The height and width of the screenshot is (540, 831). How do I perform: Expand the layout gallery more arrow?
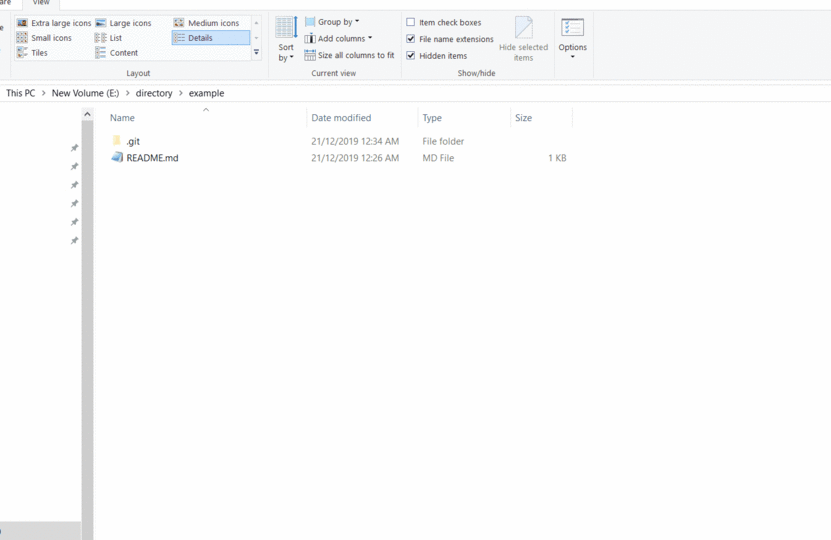point(257,52)
